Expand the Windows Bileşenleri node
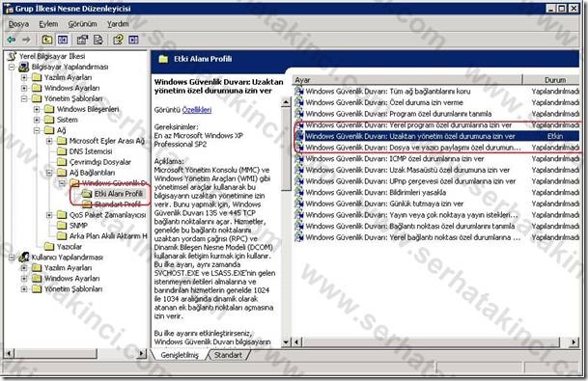This screenshot has height=381, width=588. 37,109
